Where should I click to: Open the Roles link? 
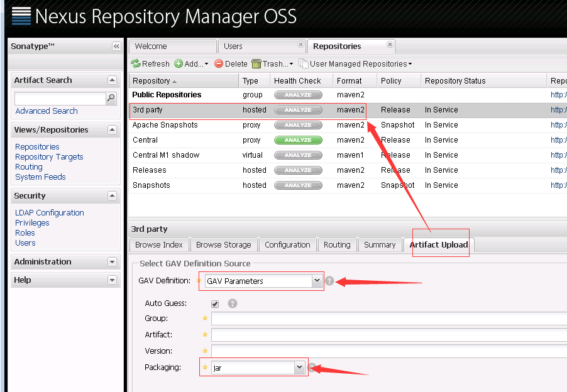pos(25,233)
